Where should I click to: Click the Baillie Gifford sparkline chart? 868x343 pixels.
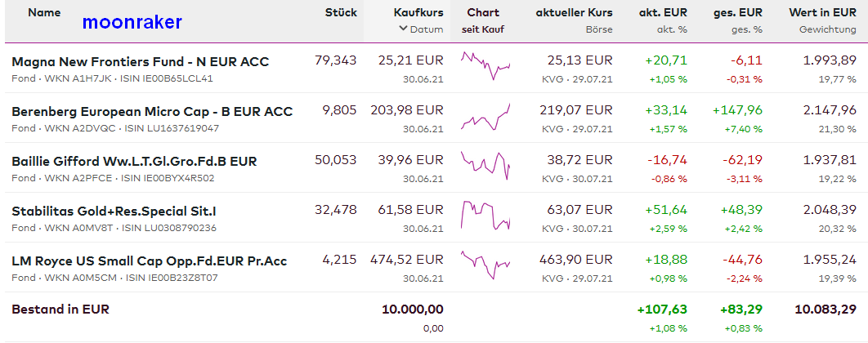[485, 166]
